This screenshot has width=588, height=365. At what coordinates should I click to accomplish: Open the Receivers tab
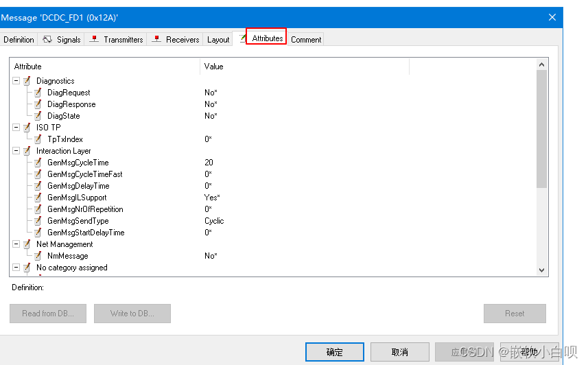click(x=175, y=39)
